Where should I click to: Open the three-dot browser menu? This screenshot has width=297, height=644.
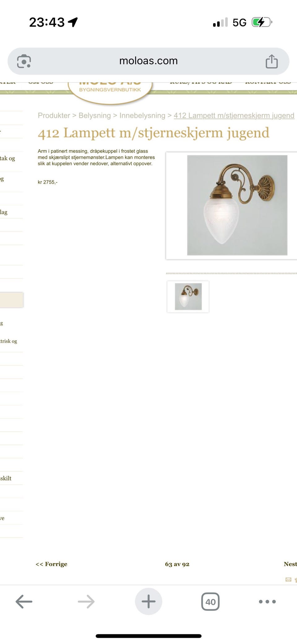click(x=267, y=602)
